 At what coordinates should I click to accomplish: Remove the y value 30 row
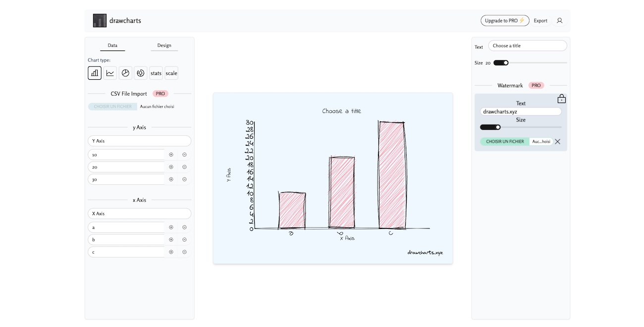pyautogui.click(x=184, y=179)
